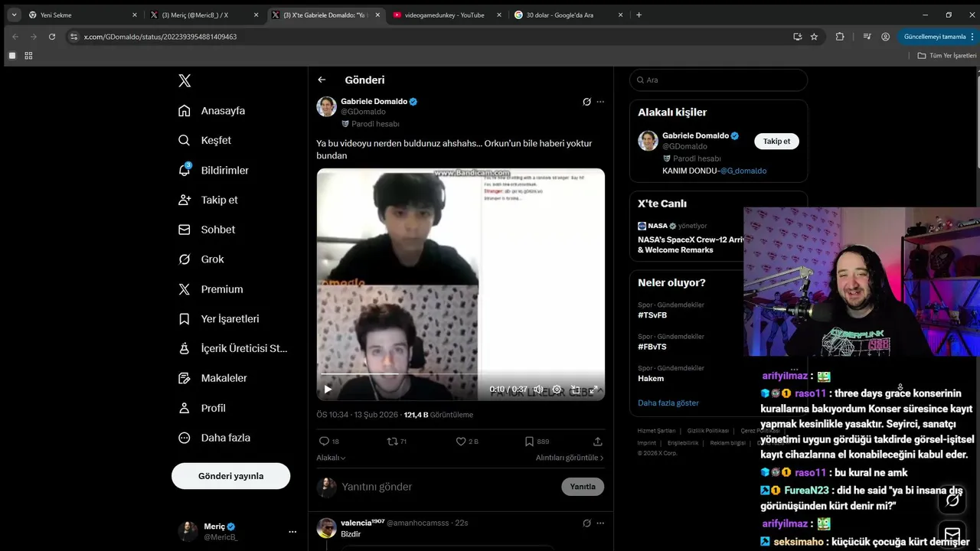Open tab search dropdown arrow
This screenshot has width=980, height=551.
coord(14,15)
